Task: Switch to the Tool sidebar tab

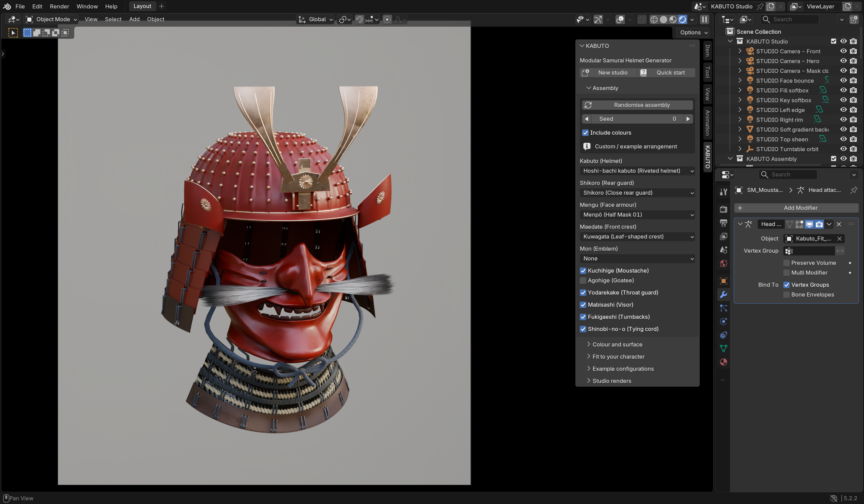Action: tap(707, 72)
